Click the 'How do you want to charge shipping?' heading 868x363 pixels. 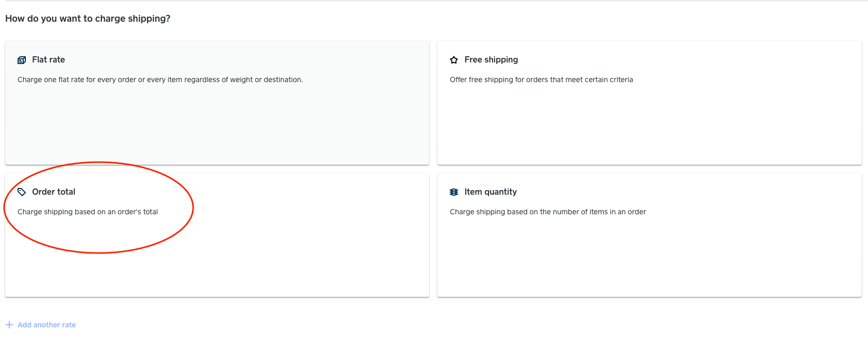(88, 19)
